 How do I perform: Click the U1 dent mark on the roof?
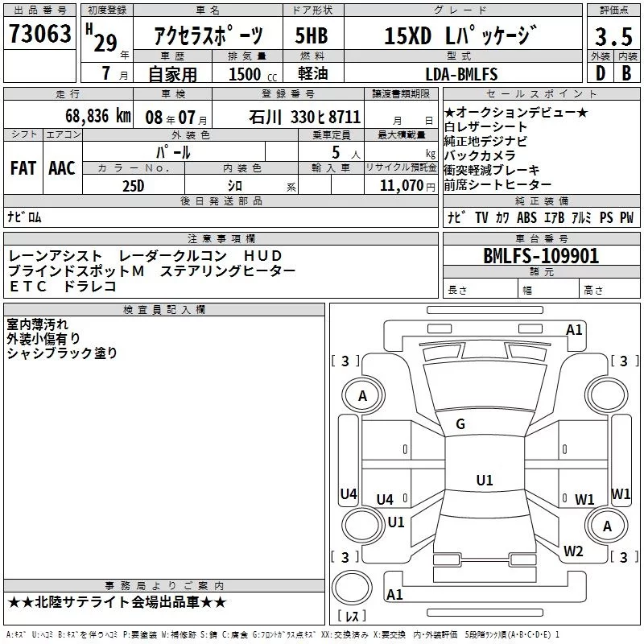click(x=485, y=480)
